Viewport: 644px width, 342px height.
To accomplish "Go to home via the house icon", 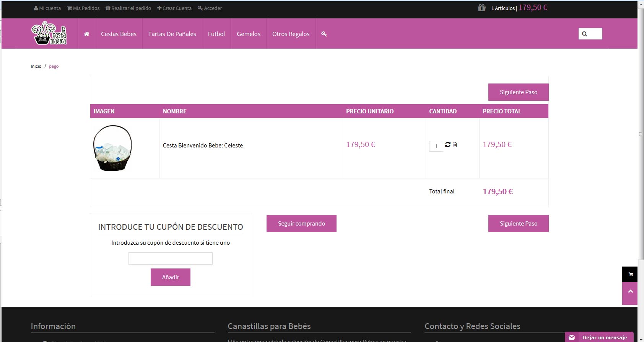I will point(87,34).
